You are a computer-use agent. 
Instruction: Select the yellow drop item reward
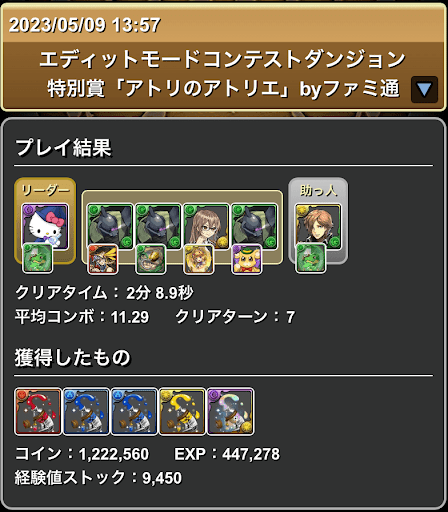182,412
